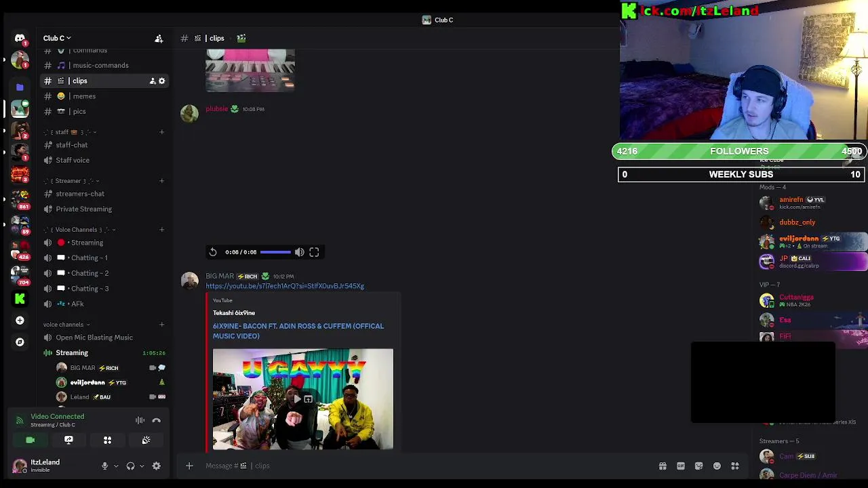Open the apps launcher in message bar
868x488 pixels.
pyautogui.click(x=735, y=466)
